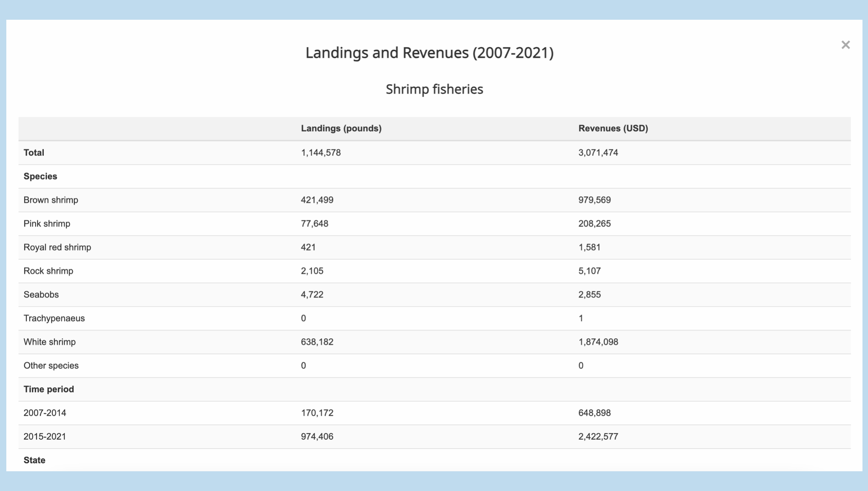868x491 pixels.
Task: Click the Pink shrimp row label
Action: pos(47,224)
